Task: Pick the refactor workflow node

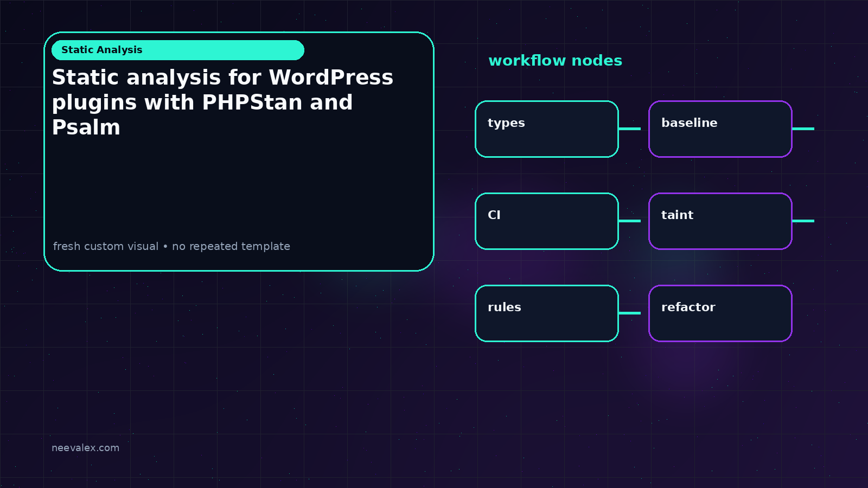Action: [x=720, y=313]
